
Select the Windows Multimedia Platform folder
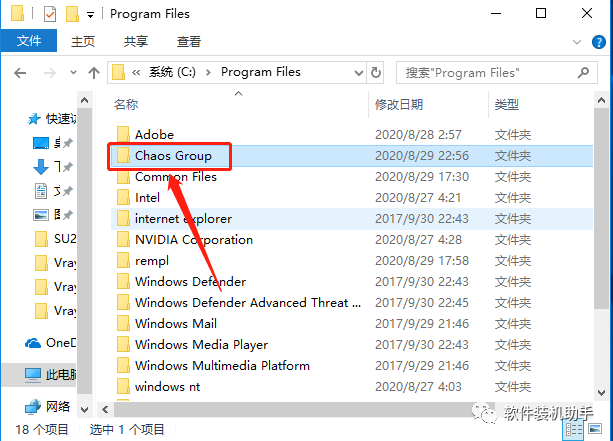click(x=222, y=366)
